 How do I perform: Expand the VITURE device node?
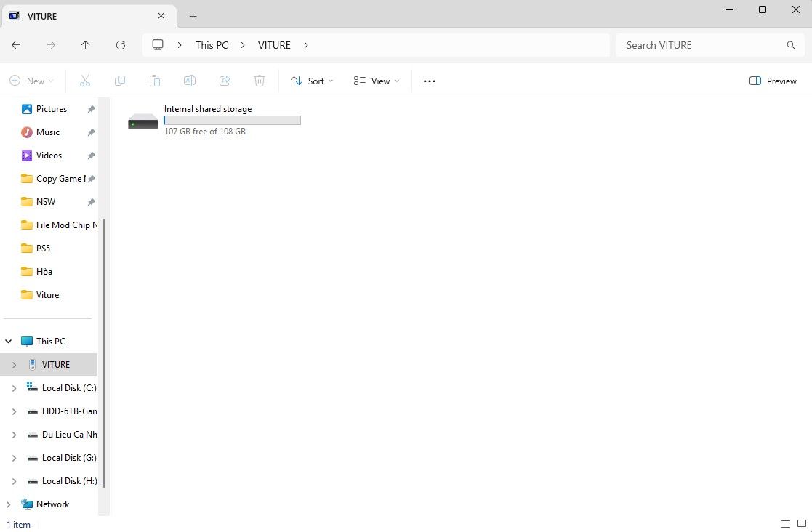coord(14,365)
